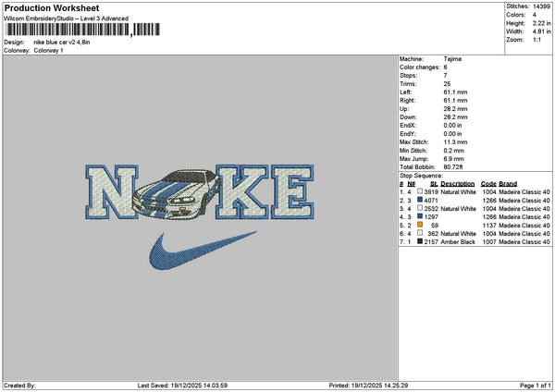Click the Max Jump value 6.9 mm
The image size is (555, 392).
tap(454, 159)
